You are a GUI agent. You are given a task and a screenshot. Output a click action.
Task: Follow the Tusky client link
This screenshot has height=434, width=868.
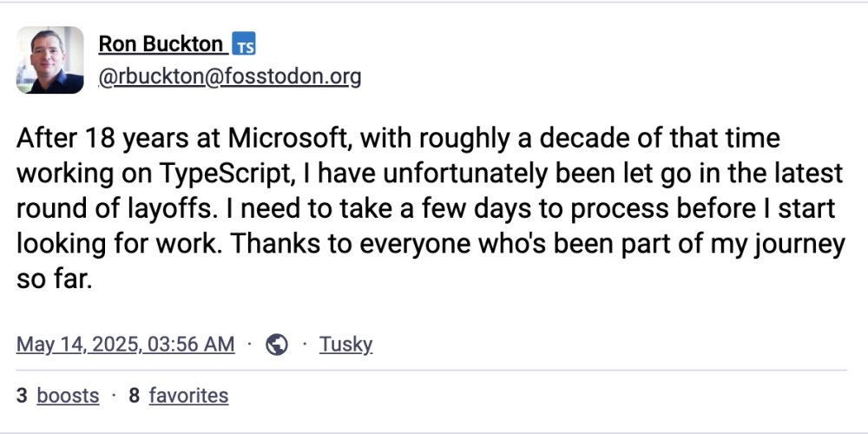[346, 345]
